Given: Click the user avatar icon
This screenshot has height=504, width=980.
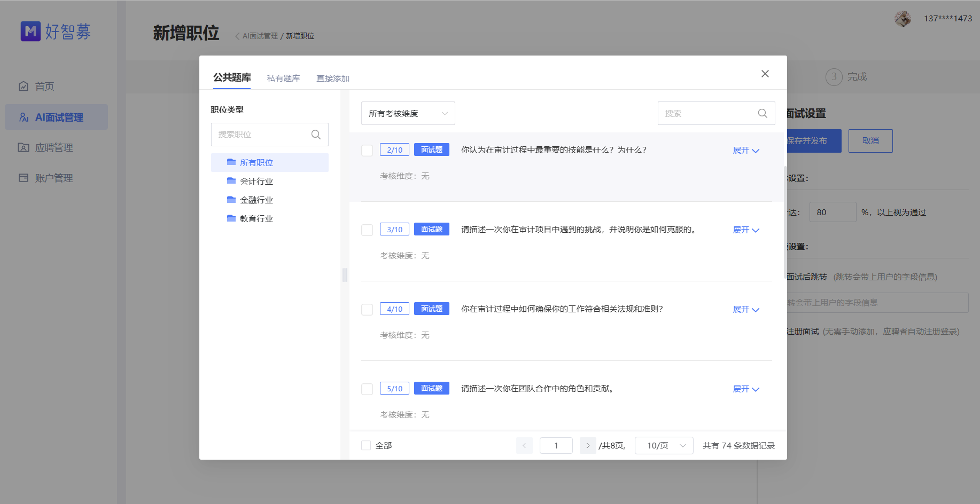Looking at the screenshot, I should 903,18.
